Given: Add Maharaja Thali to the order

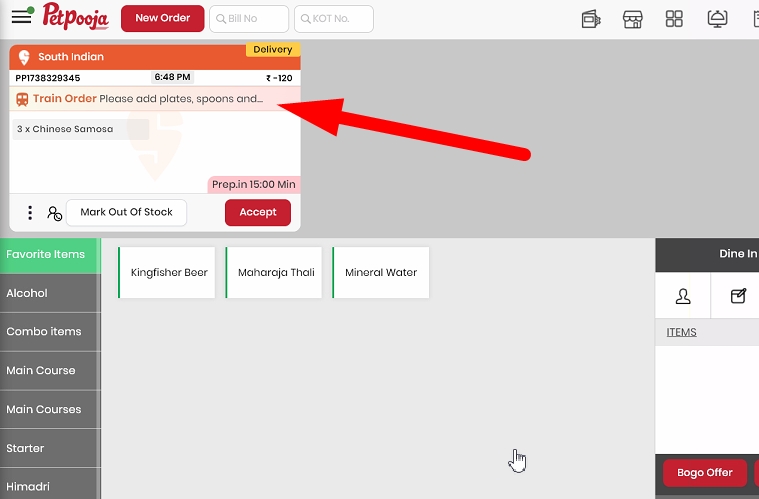Looking at the screenshot, I should pos(274,272).
